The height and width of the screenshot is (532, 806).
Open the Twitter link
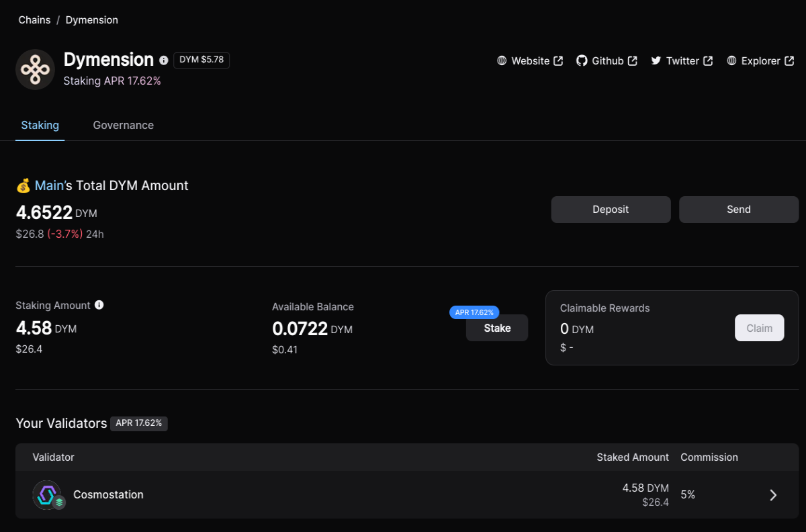coord(682,60)
